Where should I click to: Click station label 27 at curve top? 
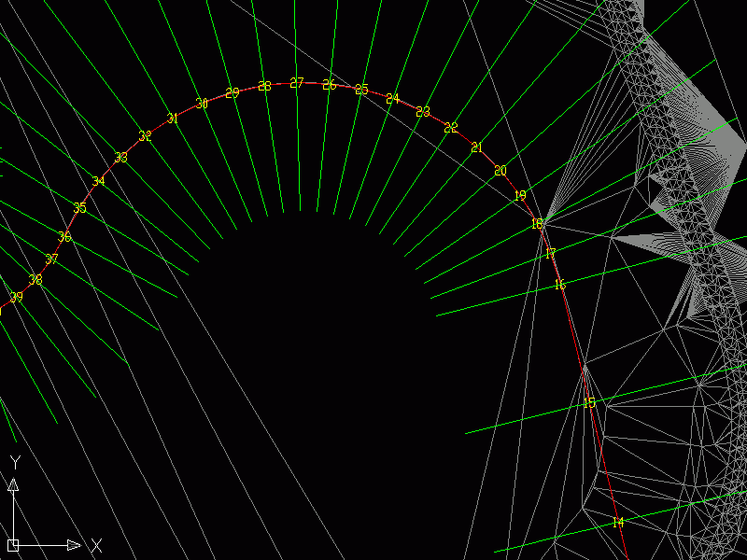(x=297, y=83)
